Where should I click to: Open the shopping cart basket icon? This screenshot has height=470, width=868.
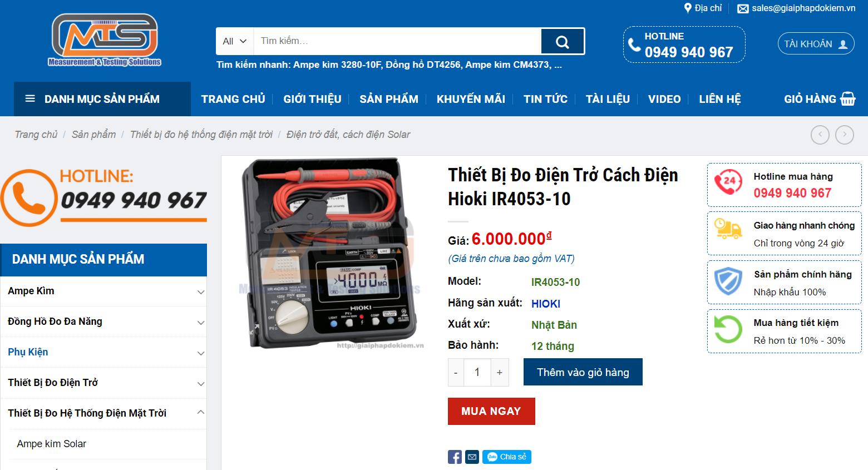pyautogui.click(x=848, y=99)
